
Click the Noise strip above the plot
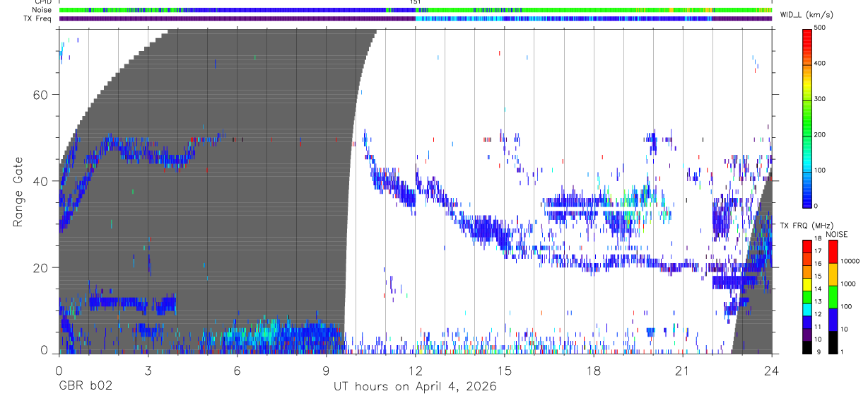pyautogui.click(x=416, y=10)
